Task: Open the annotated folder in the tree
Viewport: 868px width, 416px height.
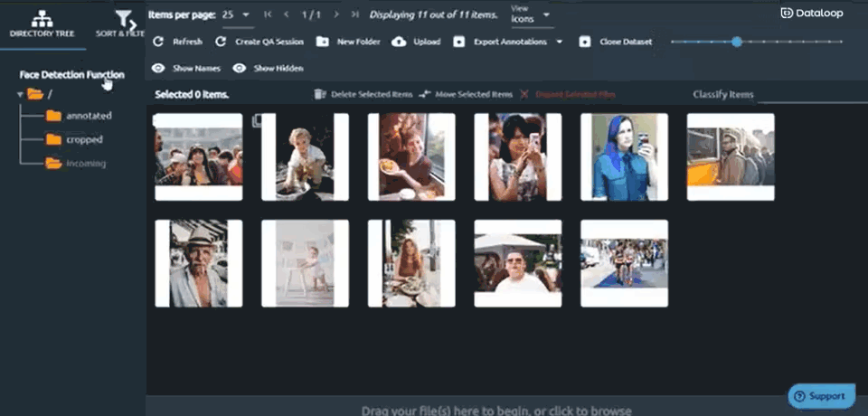Action: coord(88,116)
